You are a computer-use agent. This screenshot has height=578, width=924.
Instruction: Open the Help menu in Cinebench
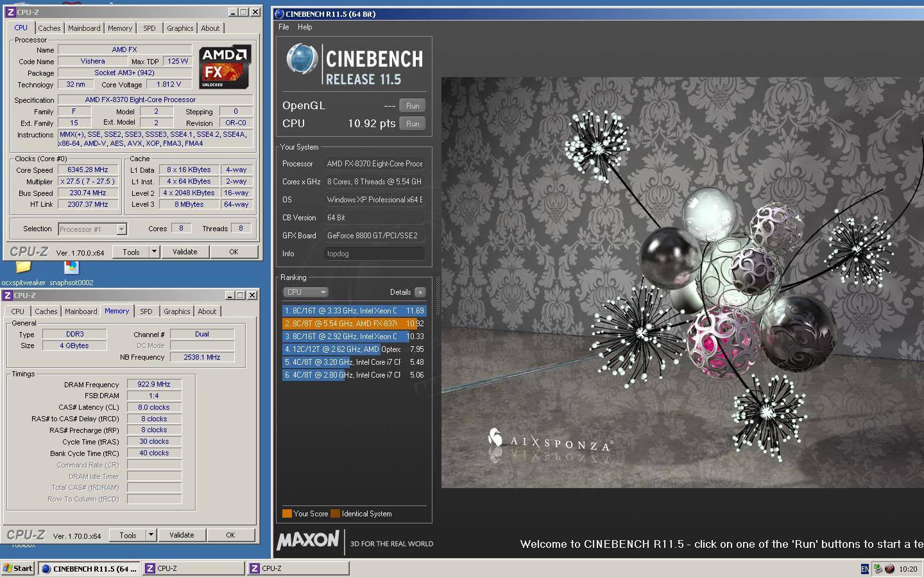click(x=305, y=27)
